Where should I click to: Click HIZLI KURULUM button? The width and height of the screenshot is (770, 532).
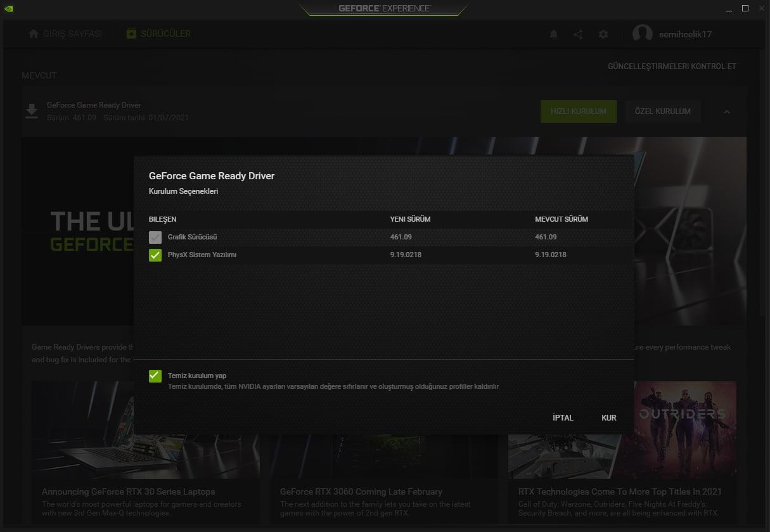click(x=579, y=111)
